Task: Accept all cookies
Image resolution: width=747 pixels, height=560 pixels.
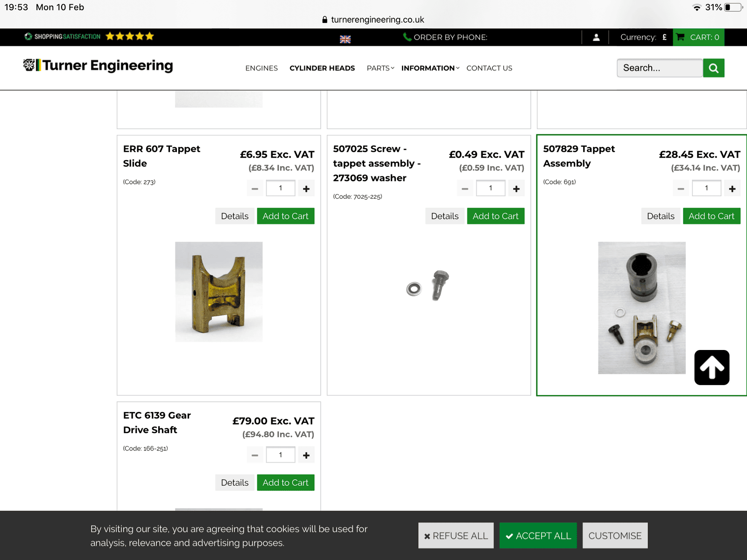Action: (538, 536)
